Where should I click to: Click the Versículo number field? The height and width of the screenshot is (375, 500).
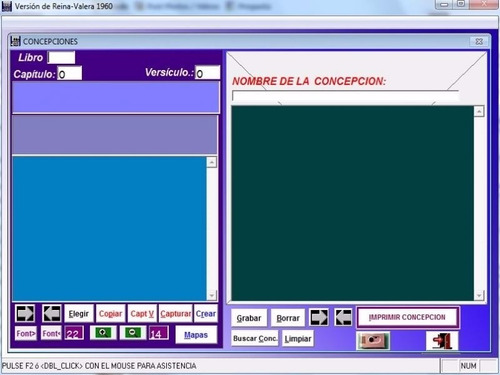pos(207,73)
